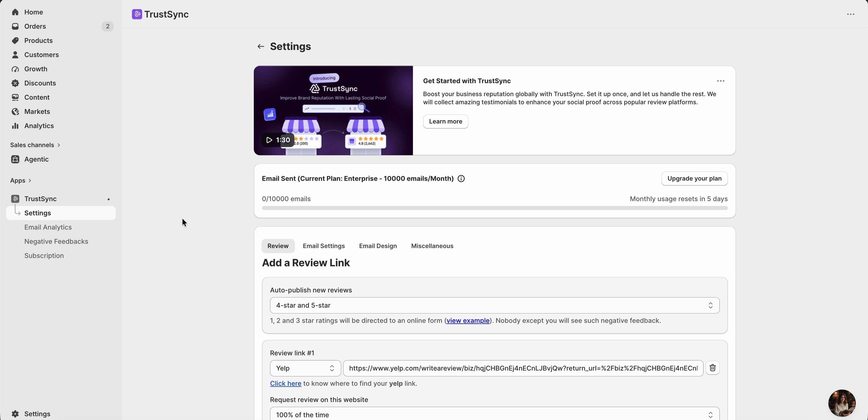This screenshot has height=420, width=868.
Task: Click the Learn more button
Action: [445, 121]
